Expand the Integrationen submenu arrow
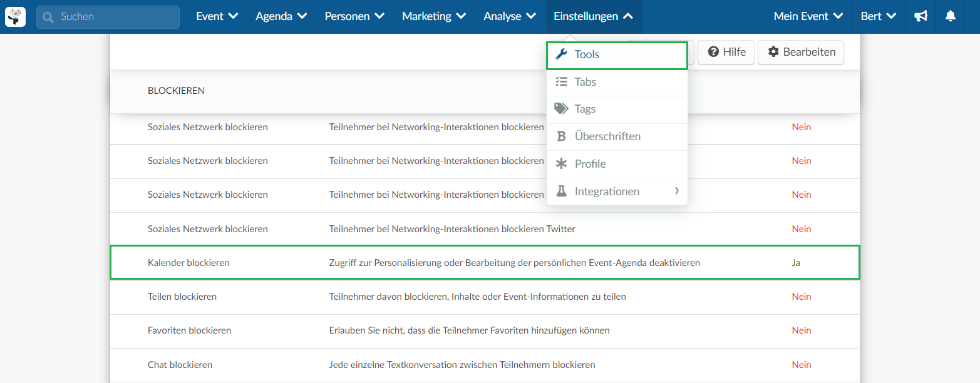Viewport: 980px width, 383px height. [677, 191]
